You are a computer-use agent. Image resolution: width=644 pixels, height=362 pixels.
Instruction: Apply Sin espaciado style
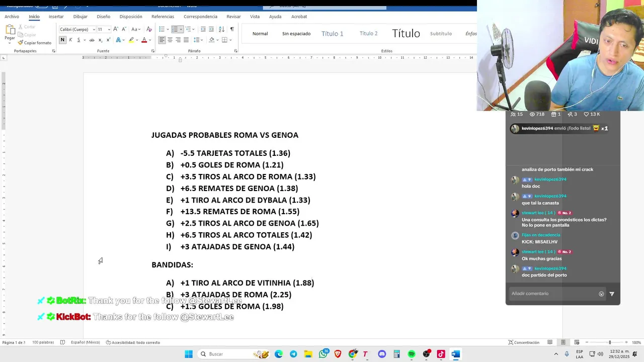tap(296, 34)
